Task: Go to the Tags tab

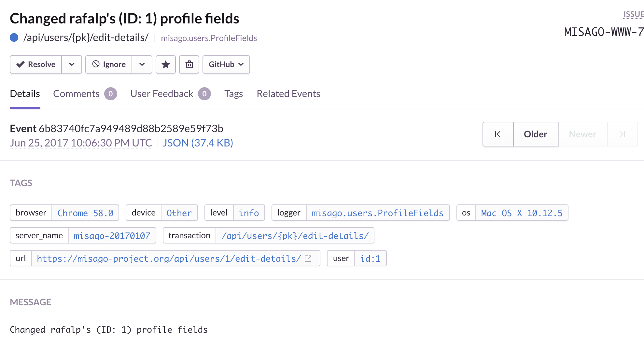Action: [233, 94]
